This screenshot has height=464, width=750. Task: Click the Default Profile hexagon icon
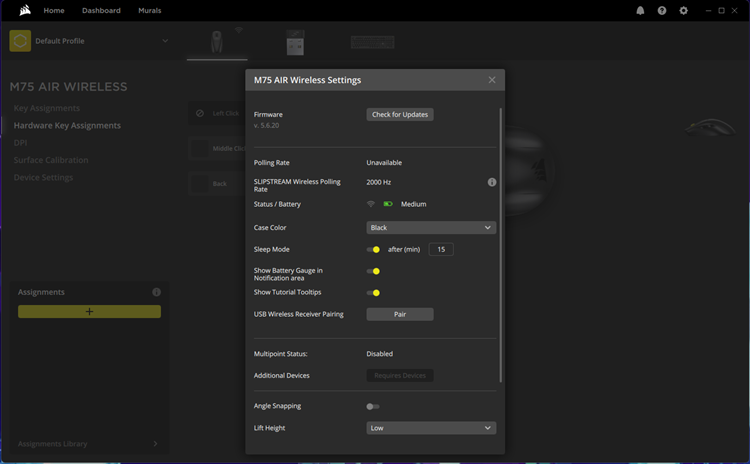coord(20,41)
